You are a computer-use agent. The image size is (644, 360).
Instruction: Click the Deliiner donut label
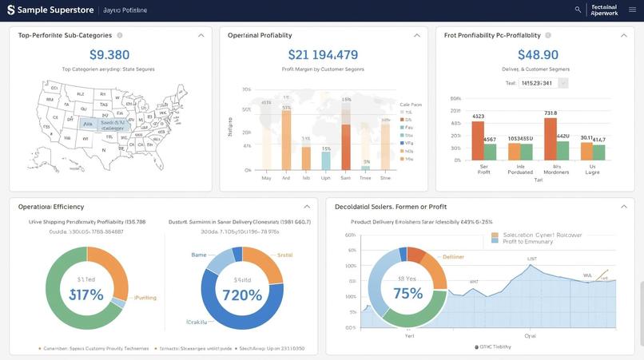453,257
